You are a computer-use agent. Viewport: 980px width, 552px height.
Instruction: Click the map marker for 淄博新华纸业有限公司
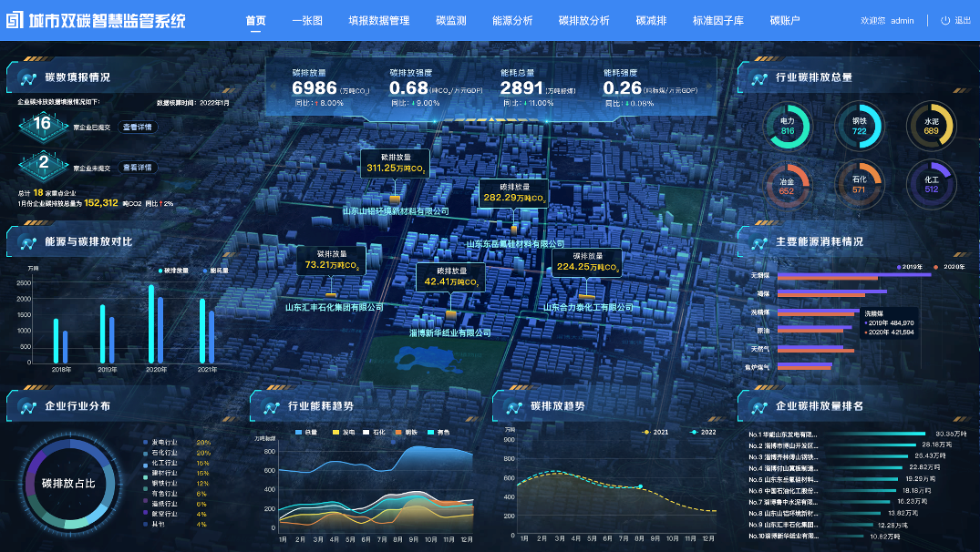[x=450, y=314]
